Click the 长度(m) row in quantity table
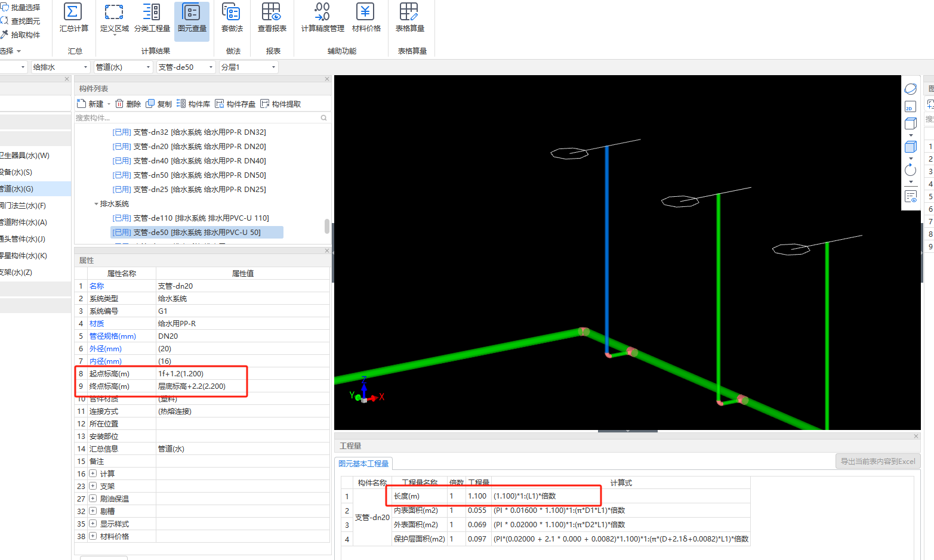This screenshot has width=934, height=560. [x=545, y=496]
